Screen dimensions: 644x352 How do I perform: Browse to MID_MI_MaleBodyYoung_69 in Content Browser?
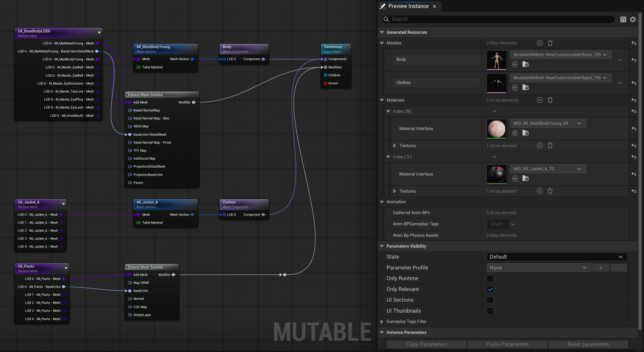pyautogui.click(x=525, y=133)
